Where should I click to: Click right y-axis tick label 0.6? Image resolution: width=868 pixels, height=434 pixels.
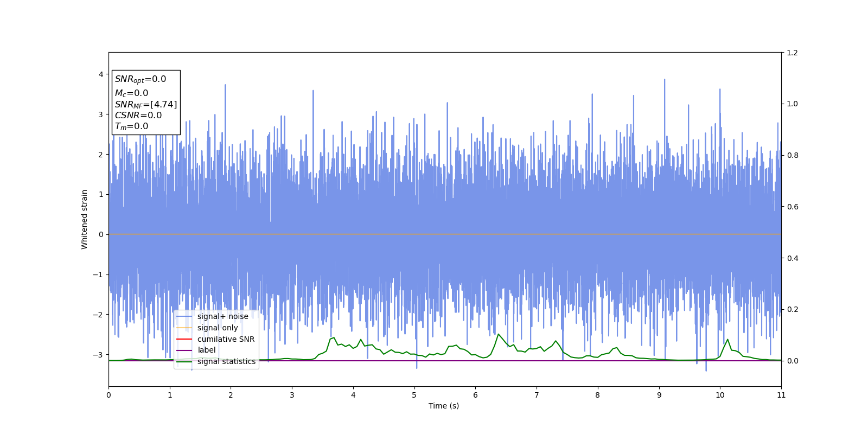tap(792, 207)
